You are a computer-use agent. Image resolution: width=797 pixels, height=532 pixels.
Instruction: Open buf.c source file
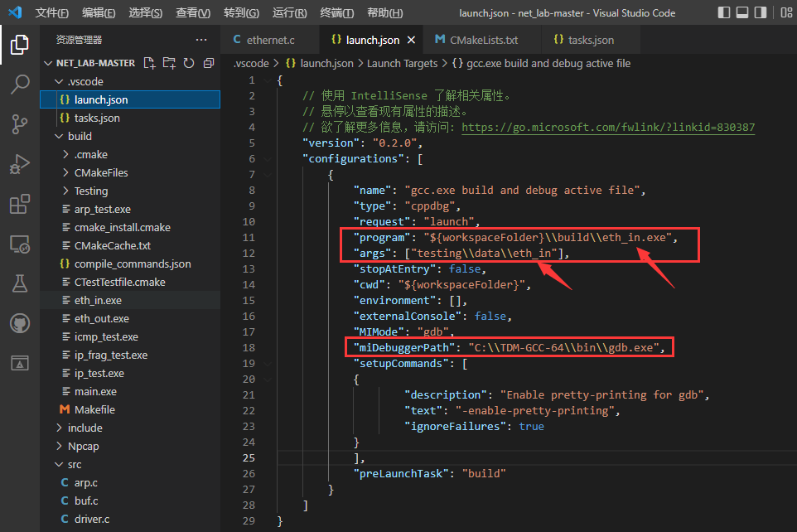coord(130,501)
